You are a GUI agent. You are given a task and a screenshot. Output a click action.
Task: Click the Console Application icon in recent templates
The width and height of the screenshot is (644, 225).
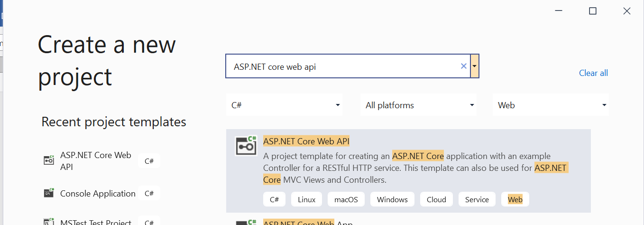pos(49,193)
